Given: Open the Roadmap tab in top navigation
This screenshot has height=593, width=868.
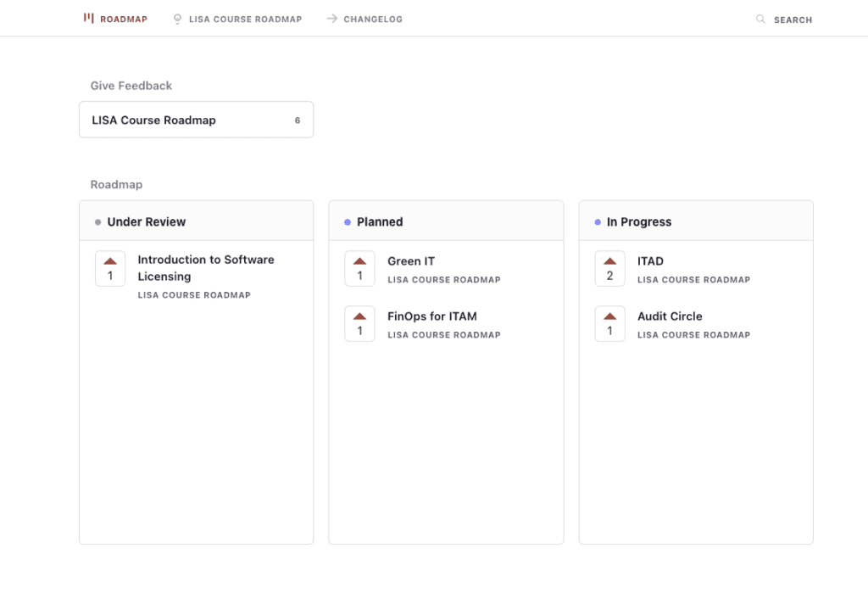Looking at the screenshot, I should click(123, 20).
